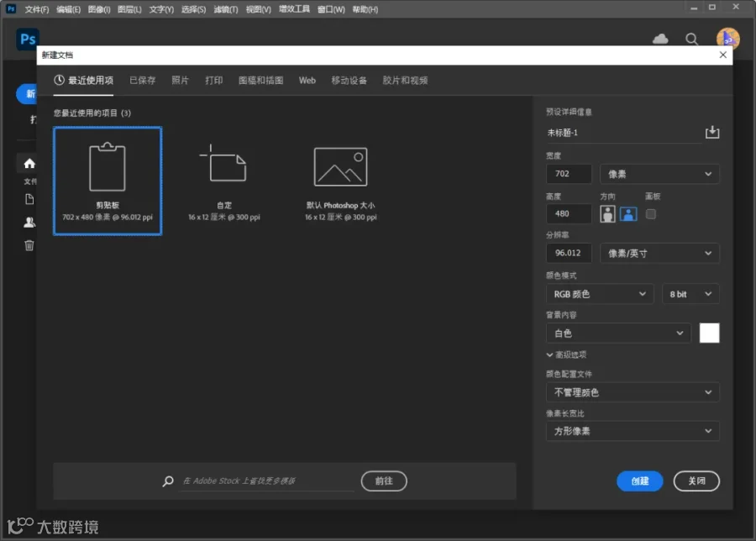Click the white background color swatch
The image size is (756, 541).
709,334
